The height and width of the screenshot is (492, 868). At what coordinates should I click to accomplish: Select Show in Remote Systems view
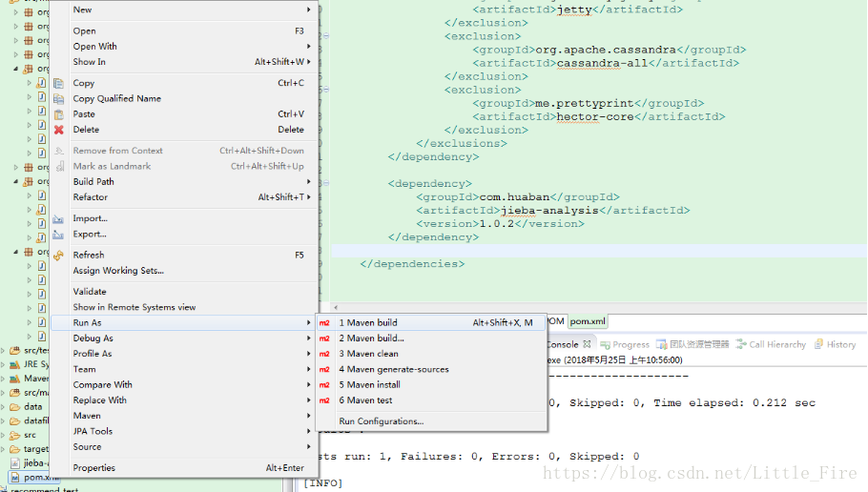coord(184,307)
